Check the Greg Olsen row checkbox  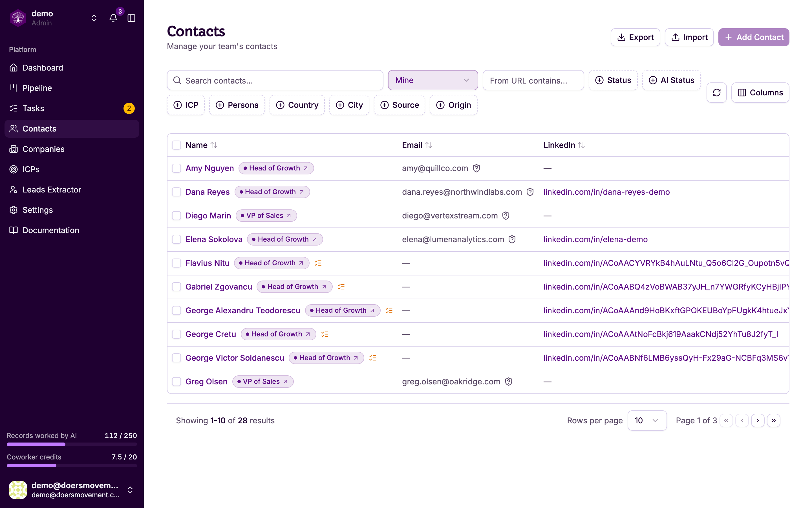176,381
